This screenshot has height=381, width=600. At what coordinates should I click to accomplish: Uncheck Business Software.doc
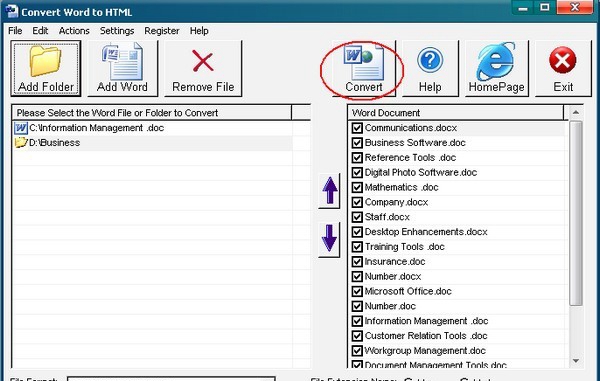[x=357, y=143]
